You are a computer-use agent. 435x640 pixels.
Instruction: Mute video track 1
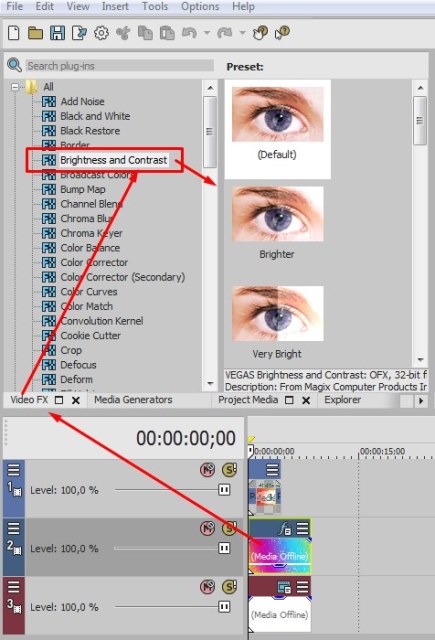click(x=207, y=469)
